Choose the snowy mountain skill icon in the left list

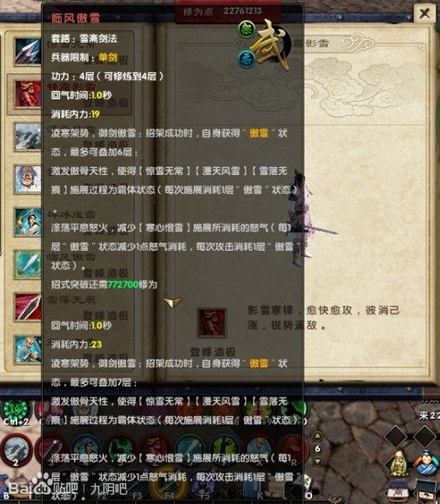[x=29, y=137]
